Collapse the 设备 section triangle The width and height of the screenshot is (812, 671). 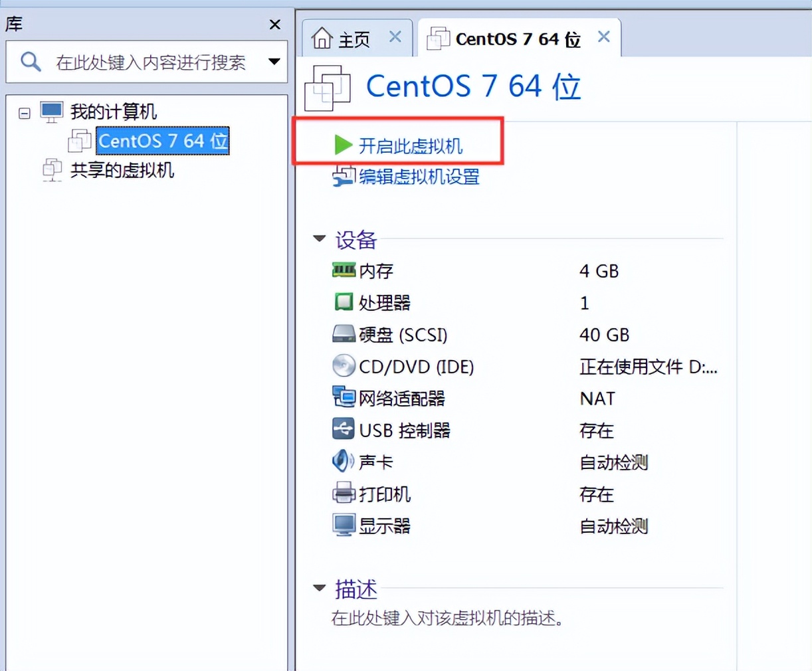tap(319, 239)
